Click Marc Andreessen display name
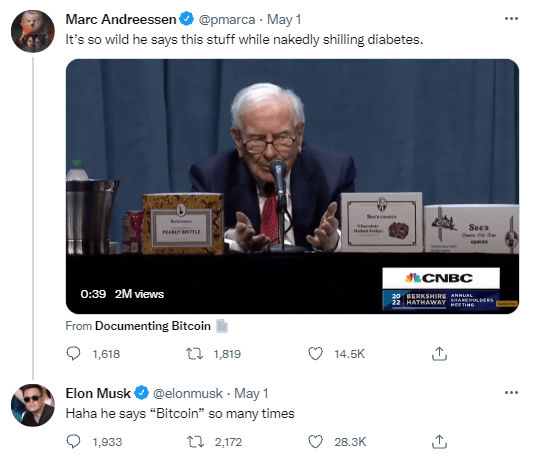The width and height of the screenshot is (534, 461). 121,19
